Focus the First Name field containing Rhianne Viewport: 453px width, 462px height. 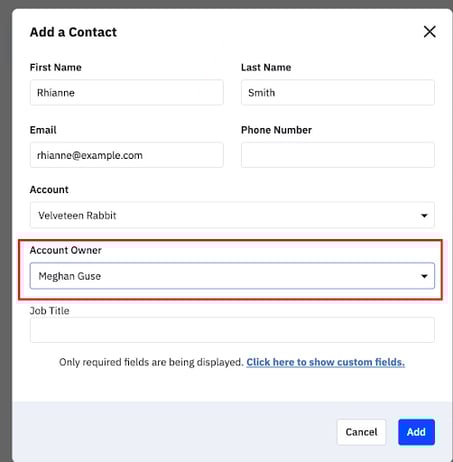click(x=127, y=93)
